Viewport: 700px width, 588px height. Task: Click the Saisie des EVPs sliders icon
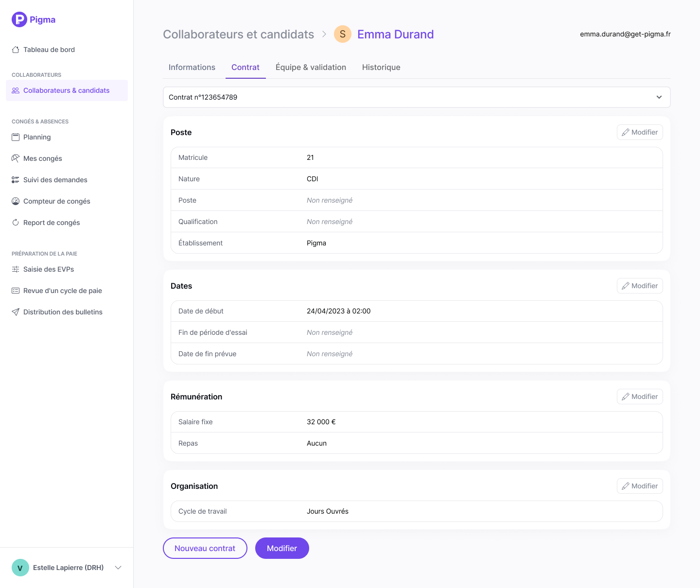16,269
